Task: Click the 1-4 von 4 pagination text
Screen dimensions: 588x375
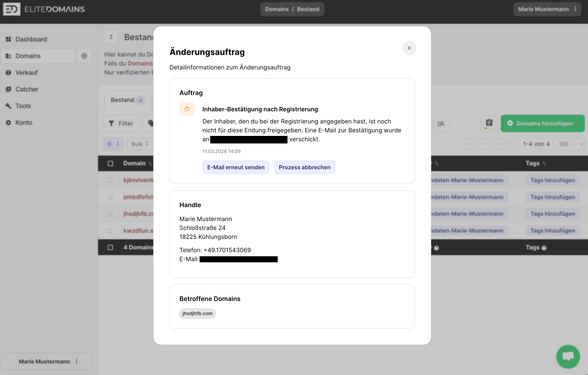Action: tap(536, 144)
